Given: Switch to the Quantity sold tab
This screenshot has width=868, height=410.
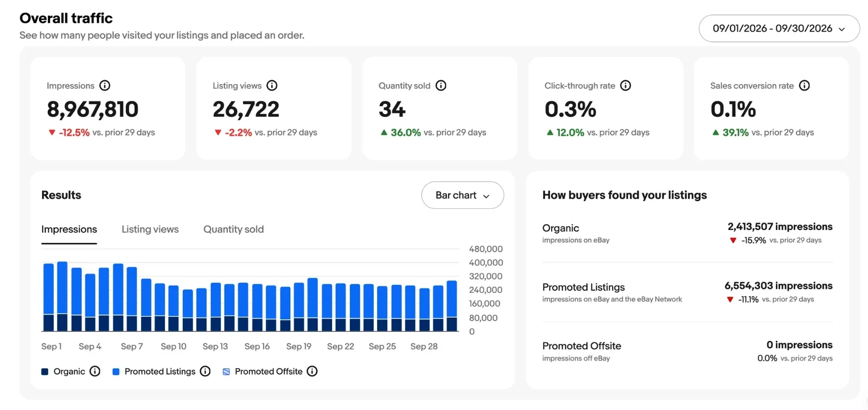Looking at the screenshot, I should click(x=233, y=229).
